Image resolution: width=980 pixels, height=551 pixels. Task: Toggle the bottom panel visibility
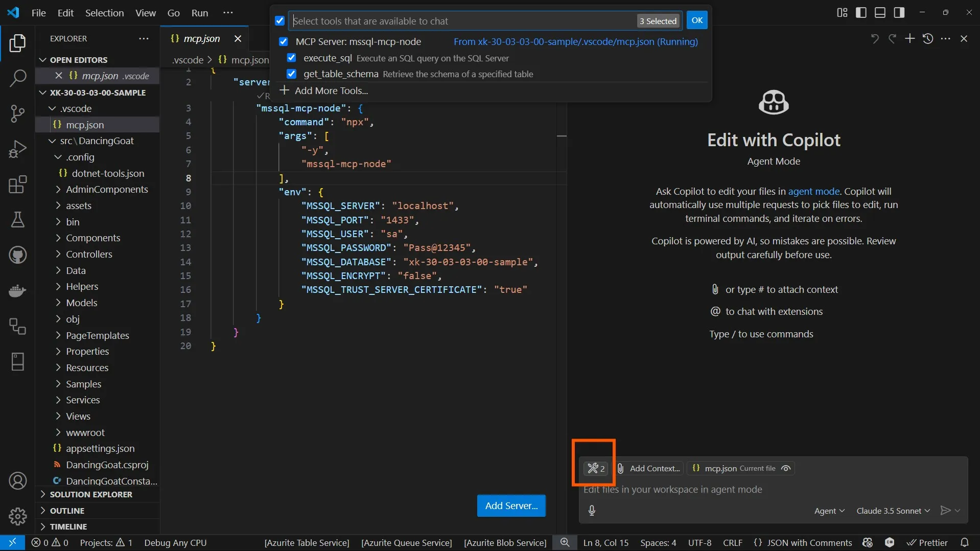point(880,12)
